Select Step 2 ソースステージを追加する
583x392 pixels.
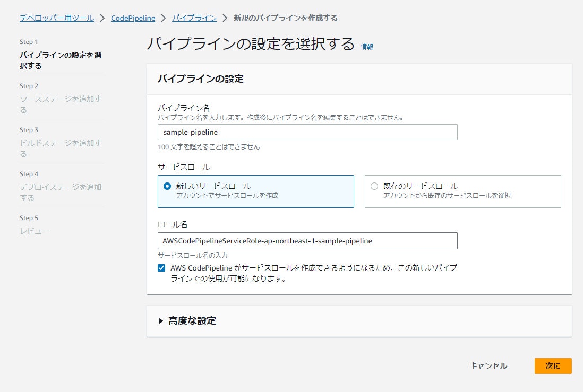pyautogui.click(x=60, y=104)
